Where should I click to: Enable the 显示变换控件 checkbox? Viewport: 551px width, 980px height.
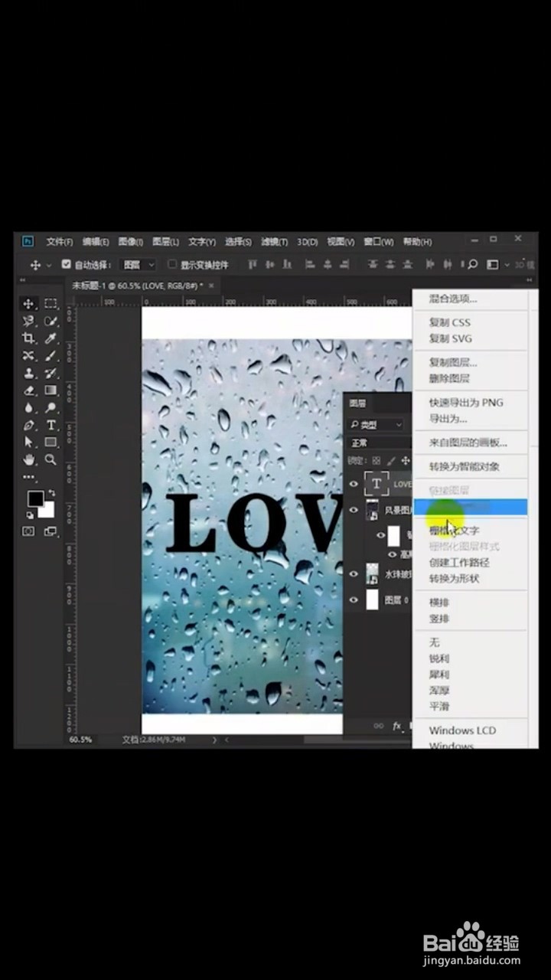[x=172, y=264]
